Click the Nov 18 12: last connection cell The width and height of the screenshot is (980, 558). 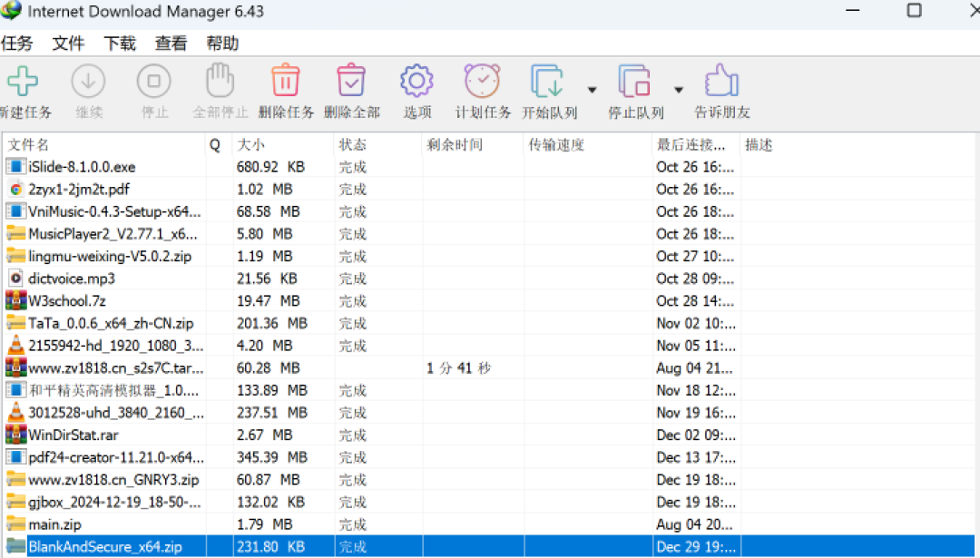pos(696,390)
